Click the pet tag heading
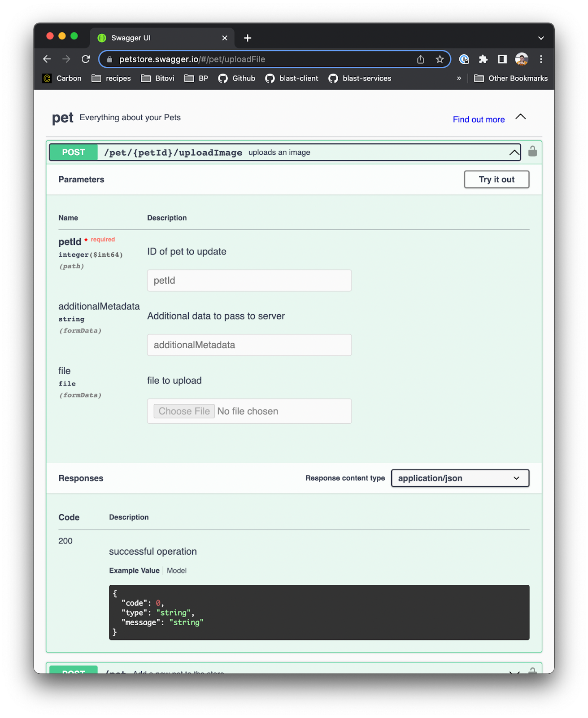 point(63,118)
